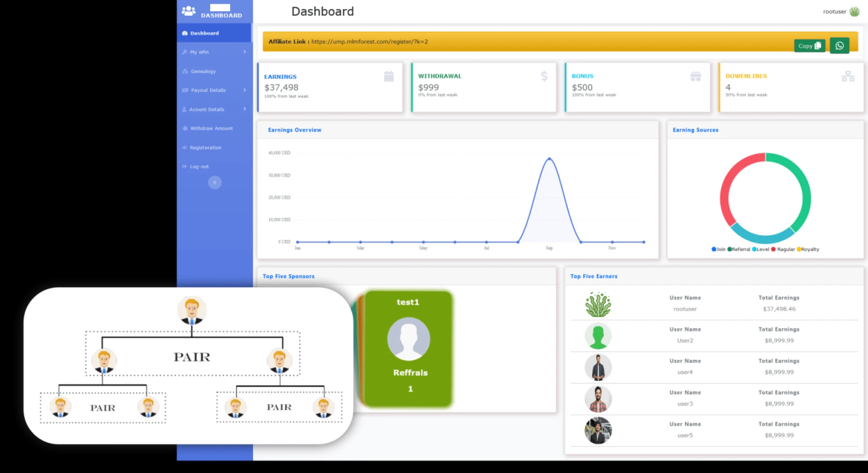Open Withdraw Amount from the sidebar
Screen dimensions: 868x473
(x=211, y=128)
